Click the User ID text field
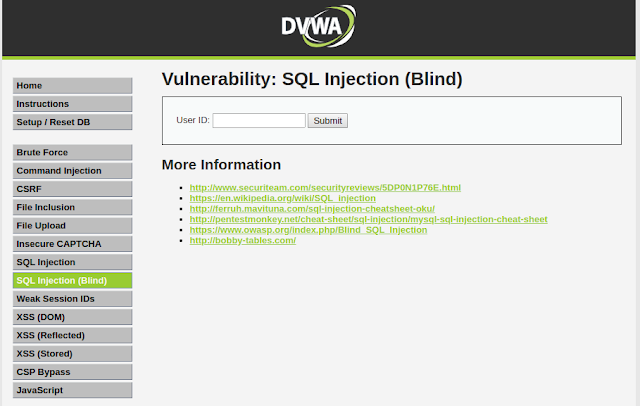Screen dimensions: 640x406 tap(259, 120)
